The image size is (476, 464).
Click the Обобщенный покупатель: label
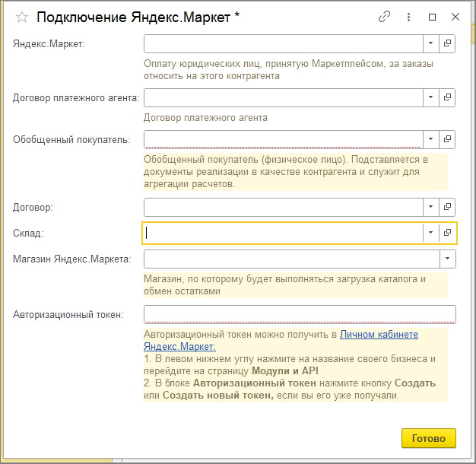[71, 140]
